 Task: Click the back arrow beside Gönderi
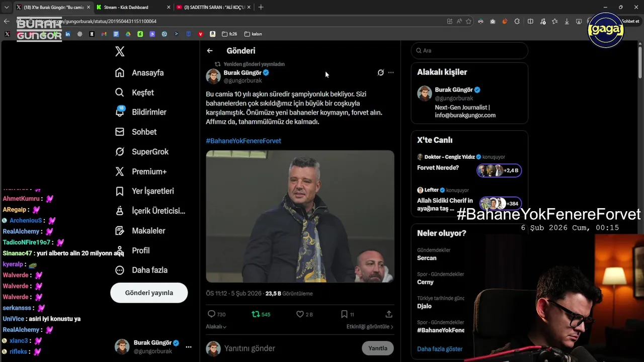210,51
